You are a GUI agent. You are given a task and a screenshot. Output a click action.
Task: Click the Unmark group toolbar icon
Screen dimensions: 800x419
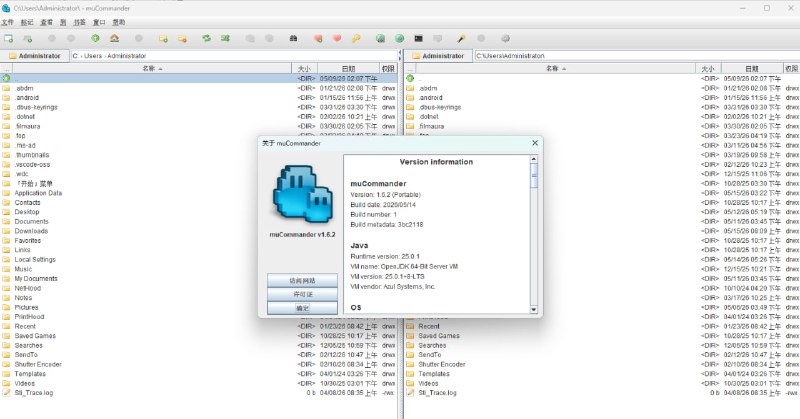(x=182, y=38)
